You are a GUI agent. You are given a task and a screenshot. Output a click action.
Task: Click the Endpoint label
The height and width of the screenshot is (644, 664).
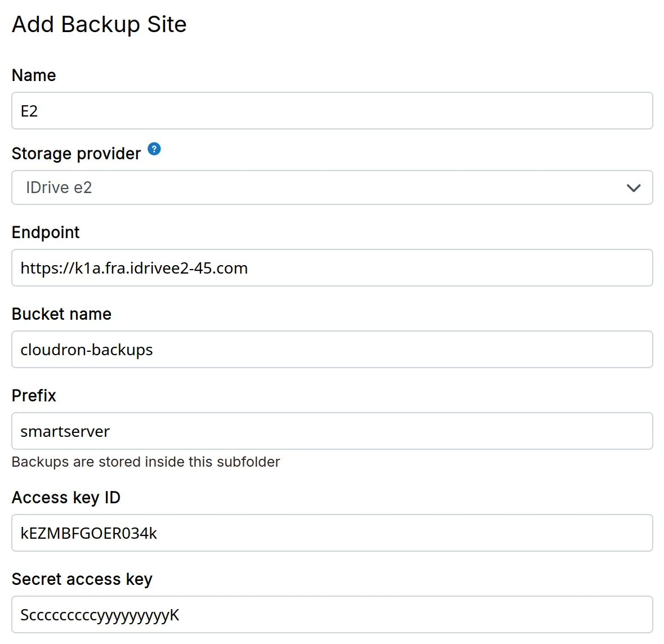point(46,232)
